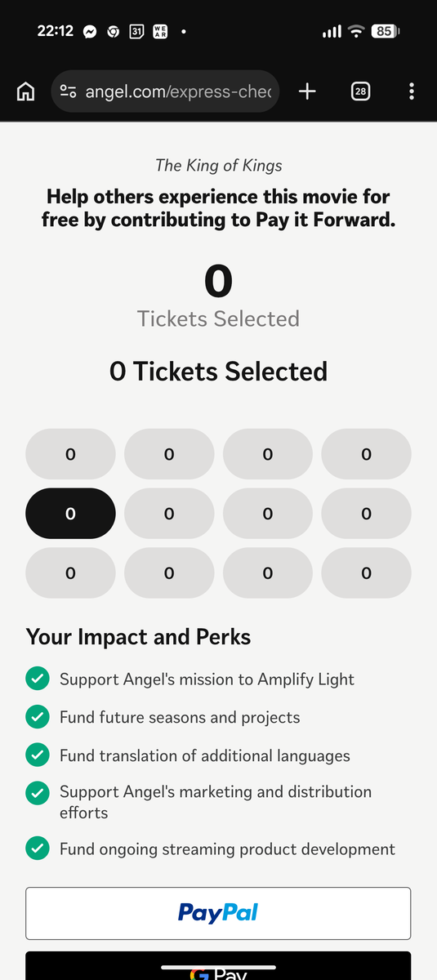
Task: Tap green check beside Fund translation of languages
Action: 37,755
